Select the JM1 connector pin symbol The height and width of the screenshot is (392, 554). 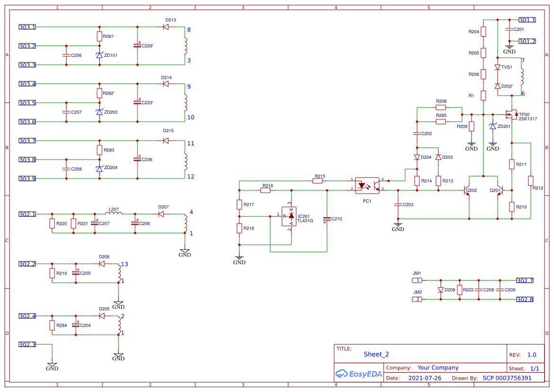click(x=417, y=280)
